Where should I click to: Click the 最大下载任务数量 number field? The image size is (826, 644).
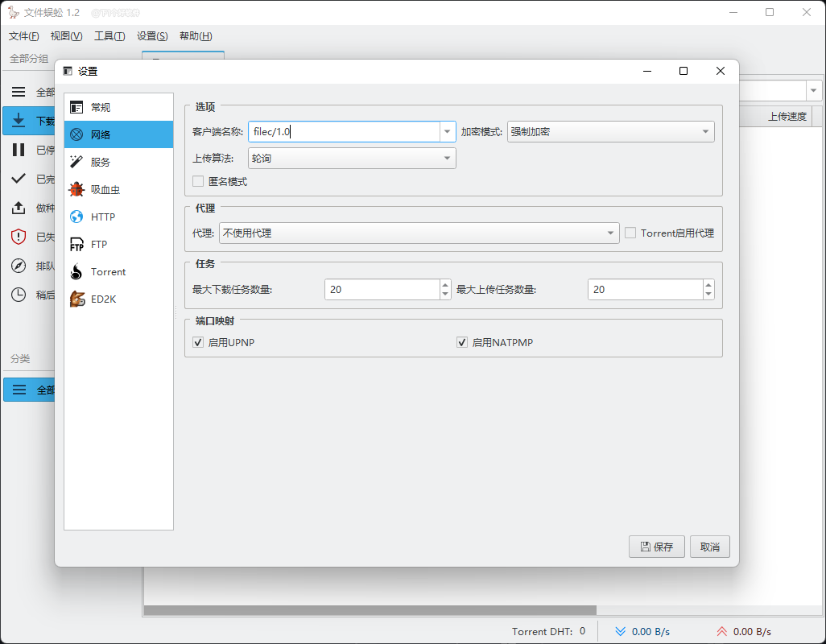pyautogui.click(x=382, y=289)
